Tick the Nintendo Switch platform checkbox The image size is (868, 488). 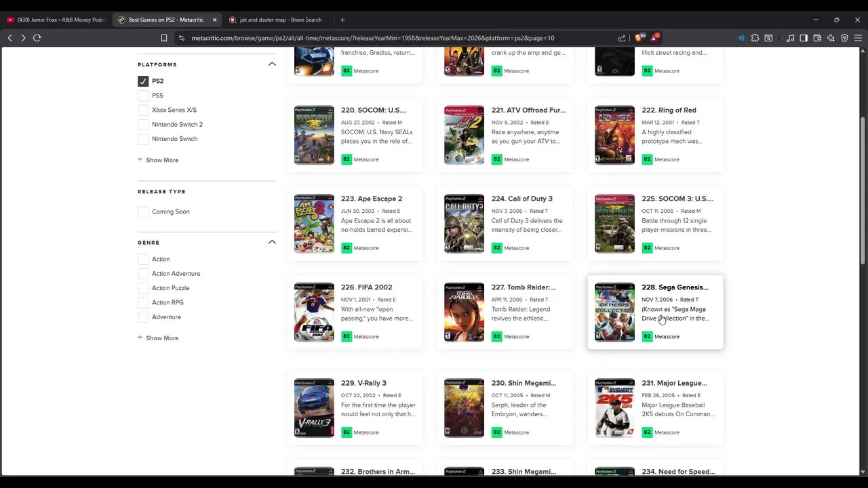[x=143, y=139]
